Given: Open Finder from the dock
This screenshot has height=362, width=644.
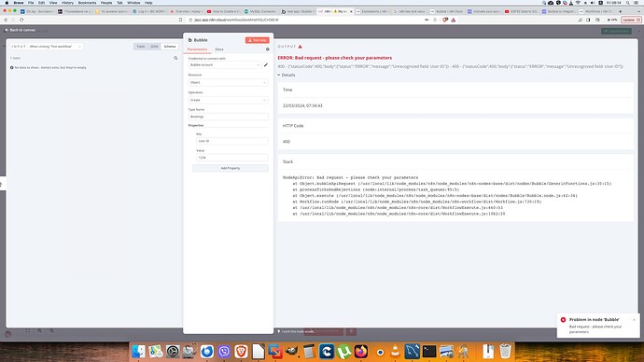Looking at the screenshot, I should pos(138,352).
